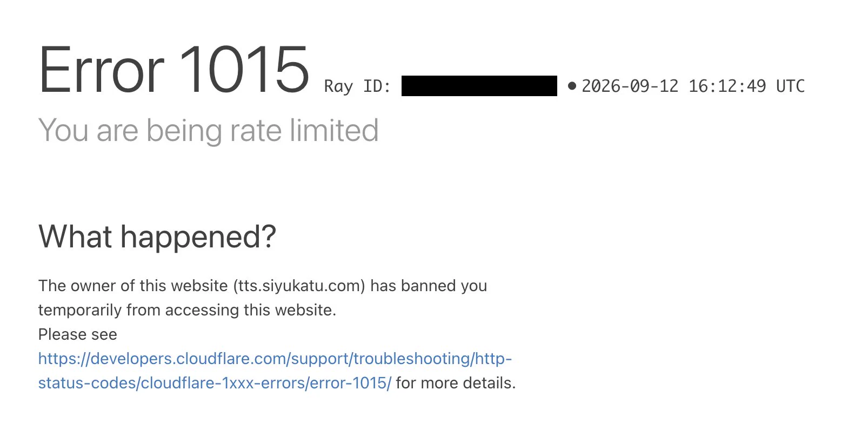Click link text ending in error-1015/

click(x=215, y=383)
